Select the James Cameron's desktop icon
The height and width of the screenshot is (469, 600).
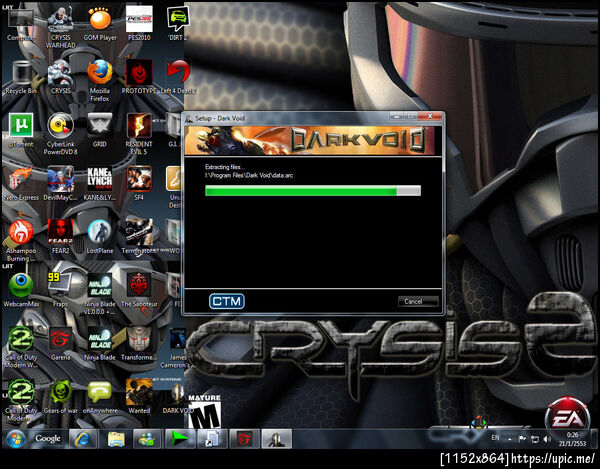click(178, 347)
